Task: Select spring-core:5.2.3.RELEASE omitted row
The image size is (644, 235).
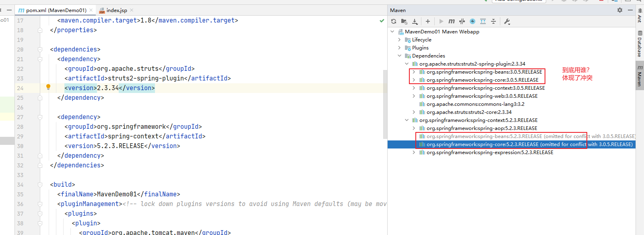Action: pyautogui.click(x=512, y=144)
